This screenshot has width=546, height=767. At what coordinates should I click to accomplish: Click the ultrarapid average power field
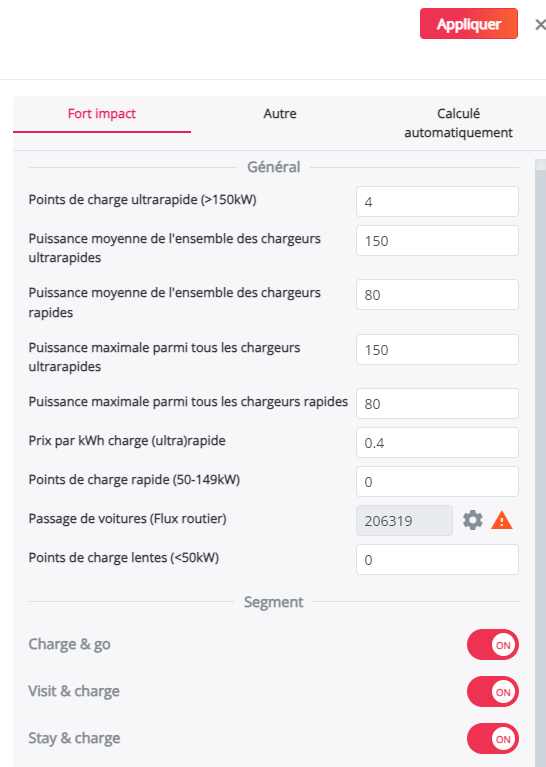437,241
